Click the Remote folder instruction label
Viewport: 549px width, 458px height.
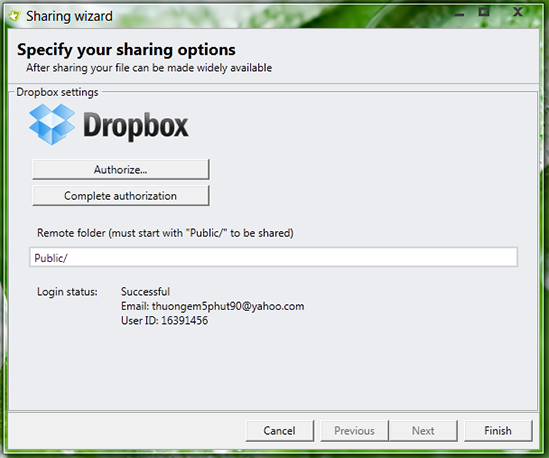point(165,233)
